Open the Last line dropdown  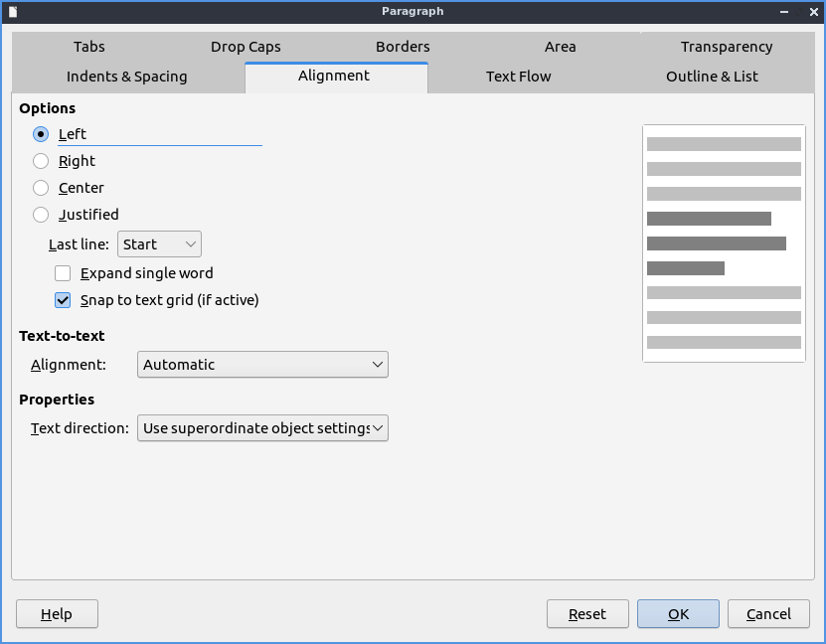pyautogui.click(x=159, y=244)
